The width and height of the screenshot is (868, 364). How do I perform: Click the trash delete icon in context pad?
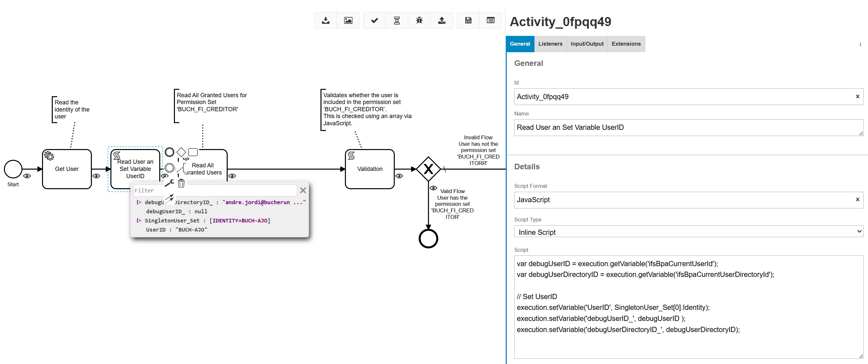pyautogui.click(x=181, y=184)
